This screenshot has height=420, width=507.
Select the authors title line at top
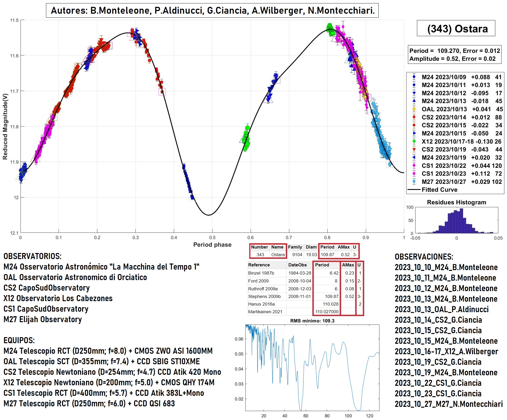coord(212,11)
